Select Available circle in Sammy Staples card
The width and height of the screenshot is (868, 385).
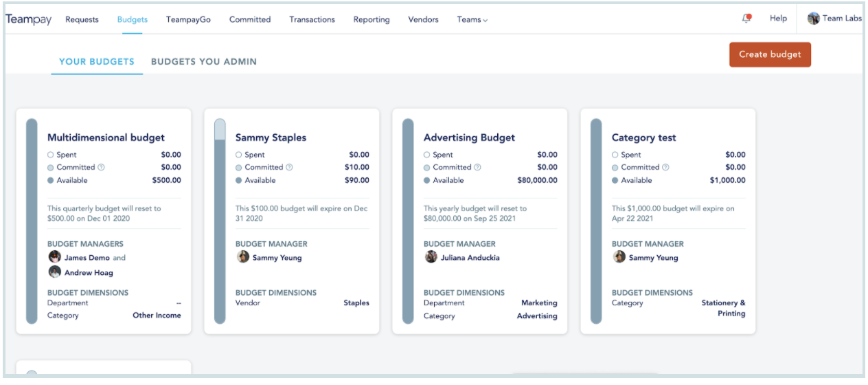[239, 180]
